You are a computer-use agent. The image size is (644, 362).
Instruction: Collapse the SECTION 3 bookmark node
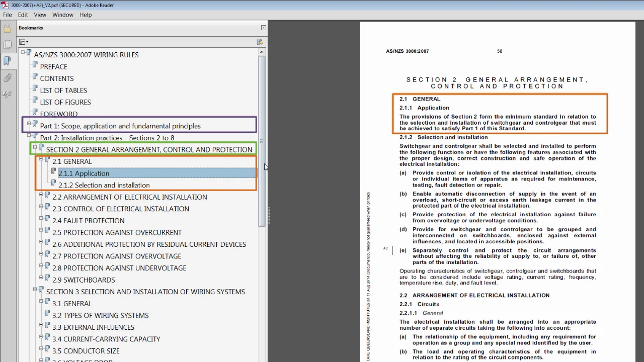click(x=35, y=290)
